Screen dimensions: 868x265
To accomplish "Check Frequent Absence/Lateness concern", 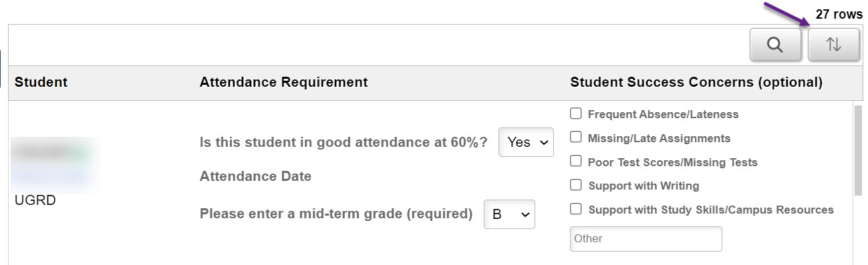I will (575, 113).
